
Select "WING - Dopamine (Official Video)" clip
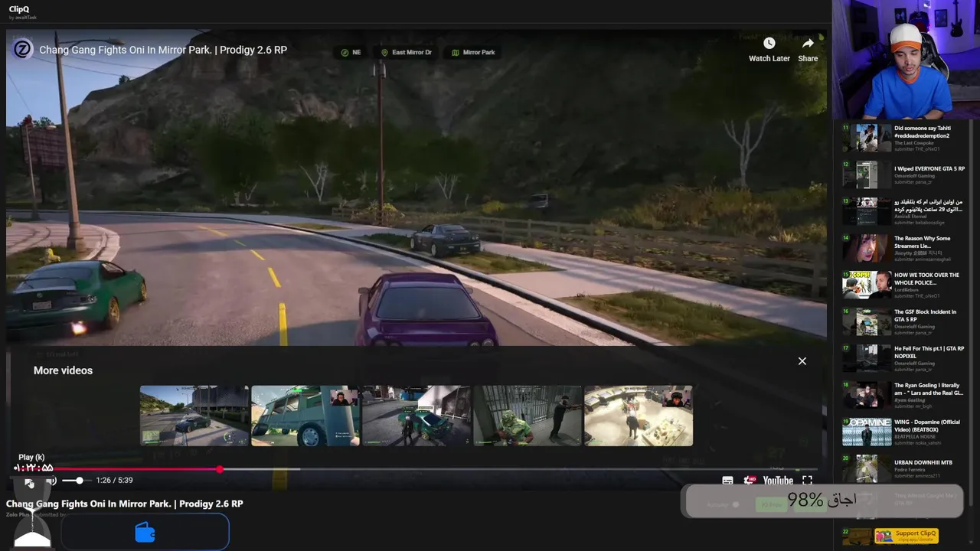[903, 432]
